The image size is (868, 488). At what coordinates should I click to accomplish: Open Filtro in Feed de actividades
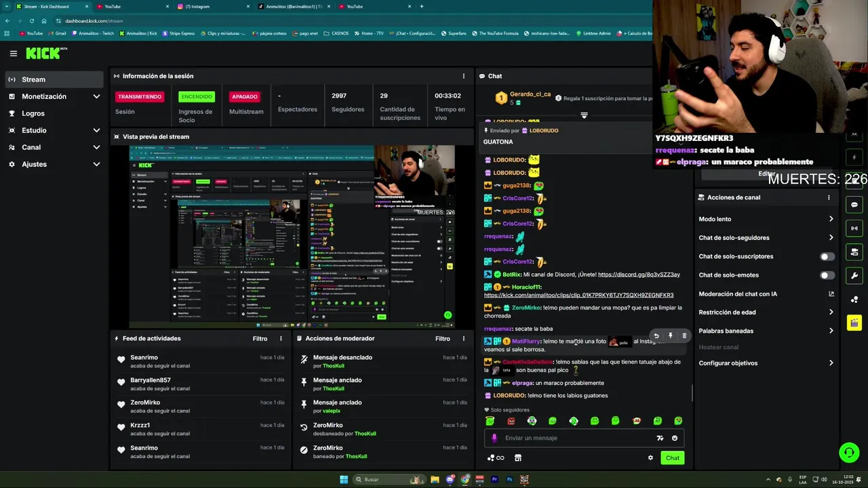(x=260, y=338)
